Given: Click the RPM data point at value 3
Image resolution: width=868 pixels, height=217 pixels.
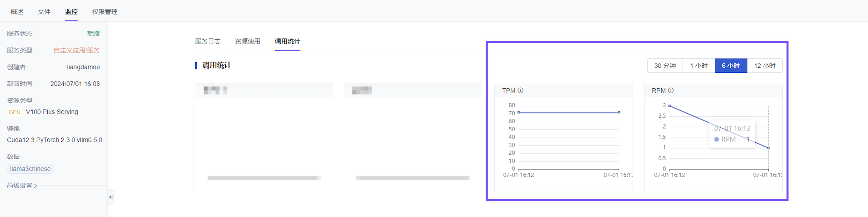Looking at the screenshot, I should pos(669,106).
